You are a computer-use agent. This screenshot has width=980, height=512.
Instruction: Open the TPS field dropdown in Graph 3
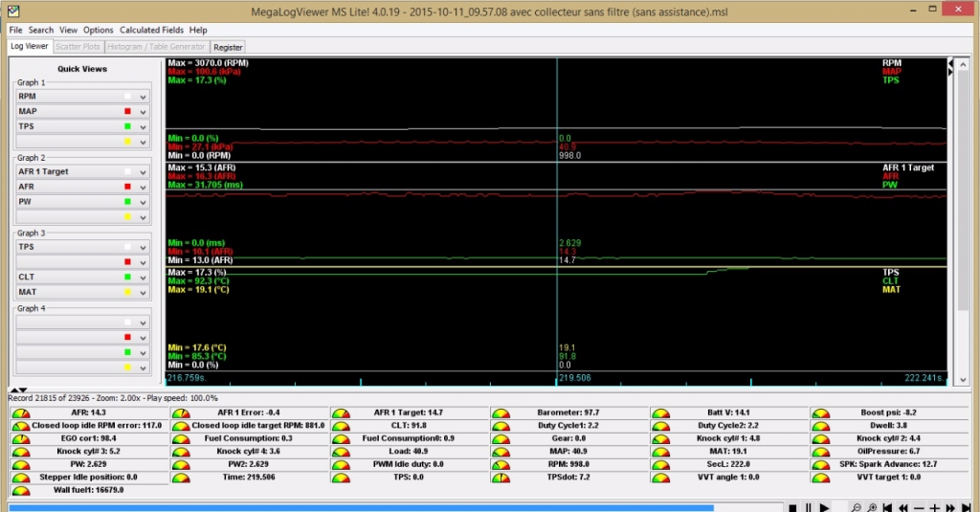coord(144,248)
